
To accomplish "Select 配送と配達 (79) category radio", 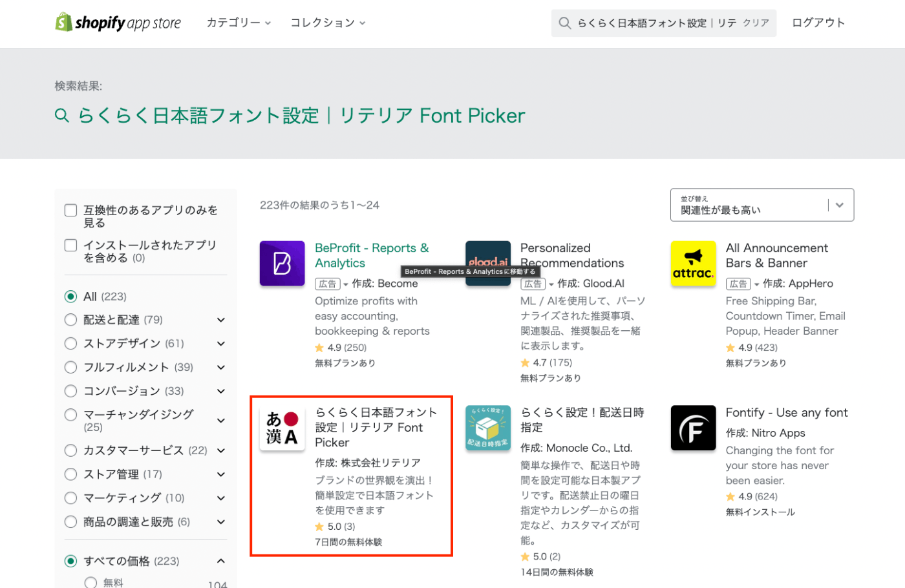I will (71, 320).
